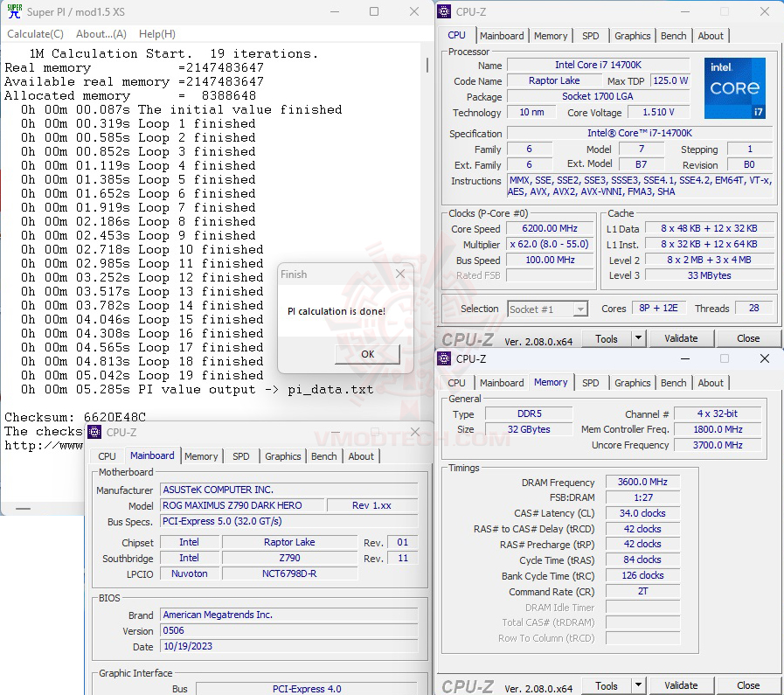Click the CPU-Z logo next to version number
Image resolution: width=784 pixels, height=695 pixels.
click(467, 337)
